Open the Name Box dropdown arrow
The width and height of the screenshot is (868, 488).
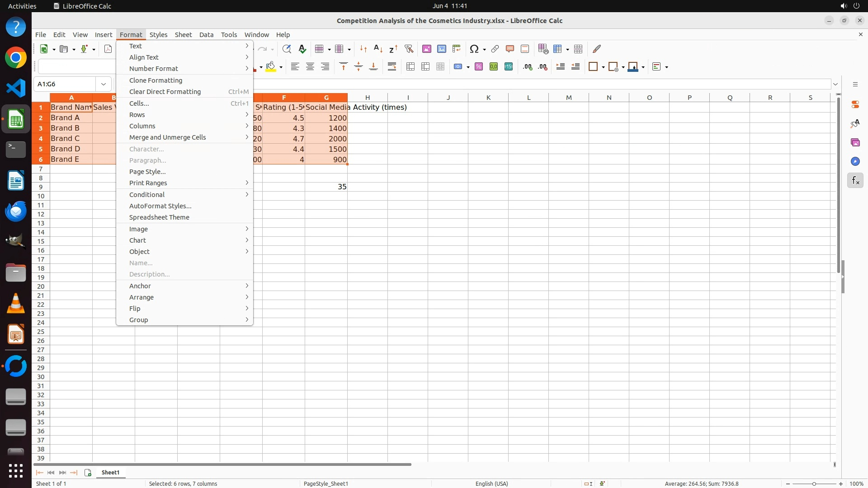104,84
